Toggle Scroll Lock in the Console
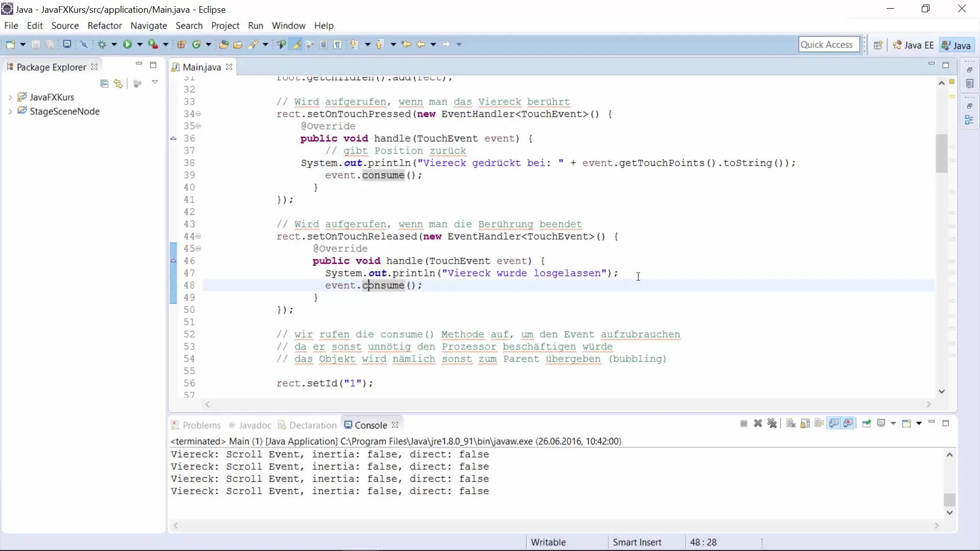Viewport: 980px width, 551px height. pos(805,423)
